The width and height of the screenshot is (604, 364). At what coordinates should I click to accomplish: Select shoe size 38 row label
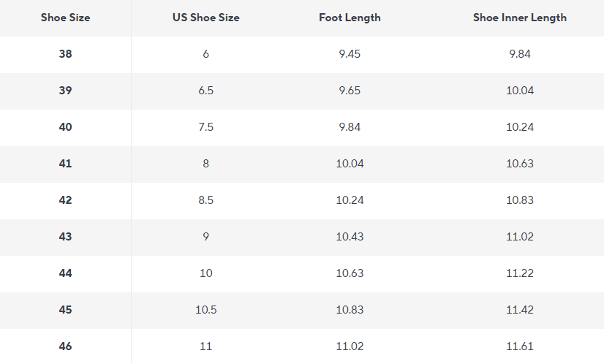click(66, 54)
